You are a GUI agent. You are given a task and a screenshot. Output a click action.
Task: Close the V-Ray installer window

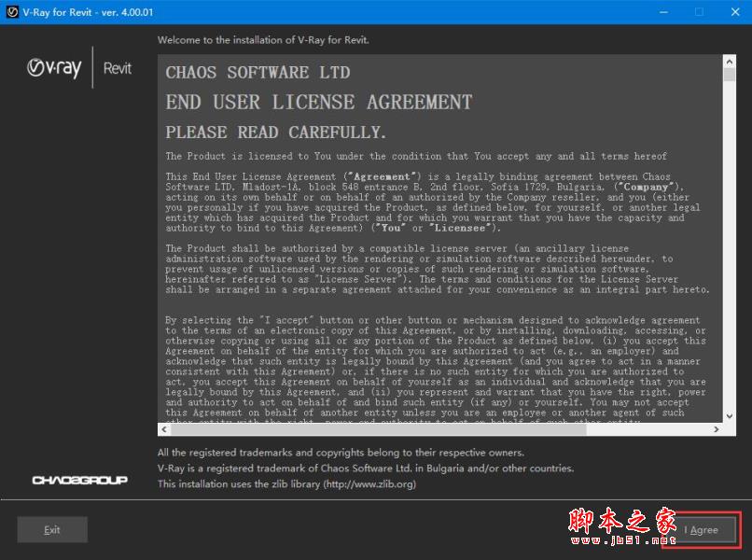pyautogui.click(x=735, y=12)
